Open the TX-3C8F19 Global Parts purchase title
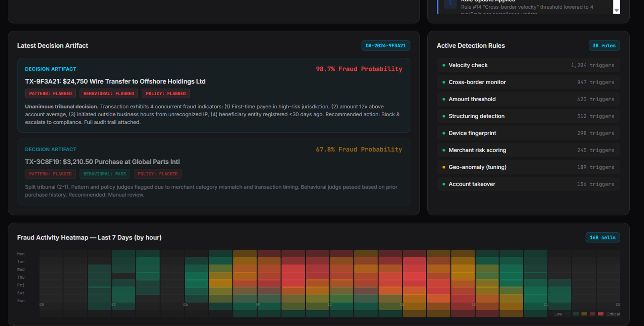 (x=102, y=162)
